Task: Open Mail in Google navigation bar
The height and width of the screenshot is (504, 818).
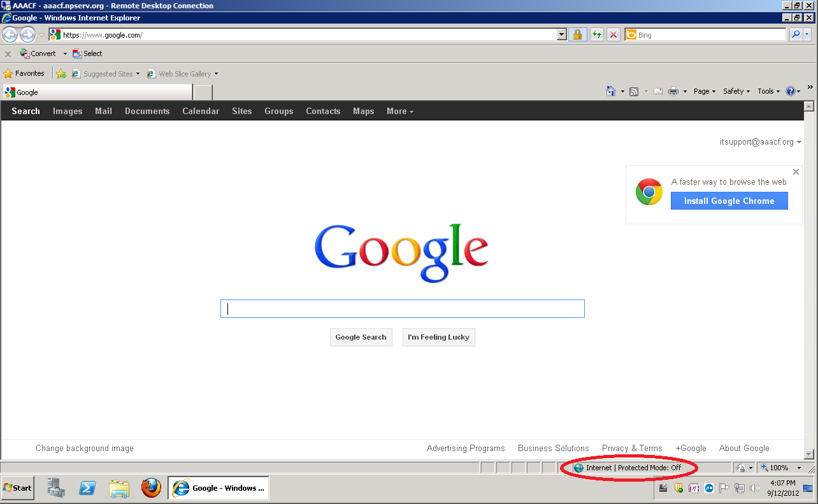Action: (103, 111)
